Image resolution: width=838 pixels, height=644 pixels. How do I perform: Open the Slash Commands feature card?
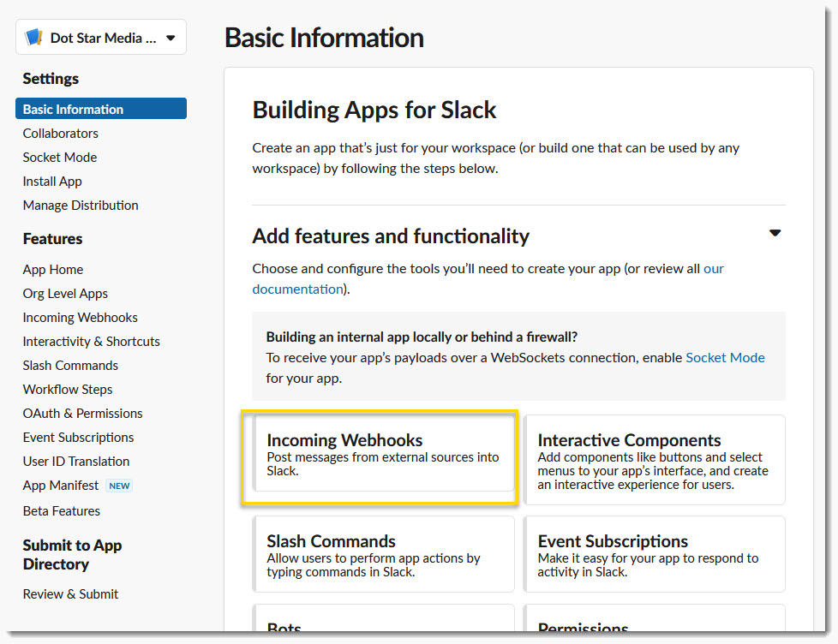383,554
